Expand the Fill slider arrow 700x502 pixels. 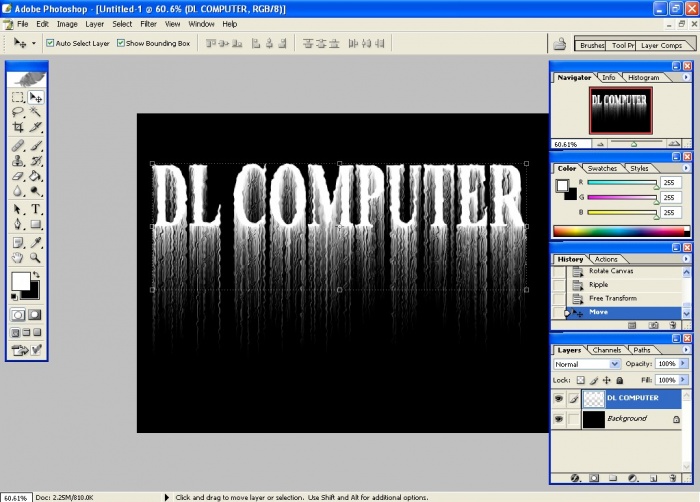pos(684,380)
